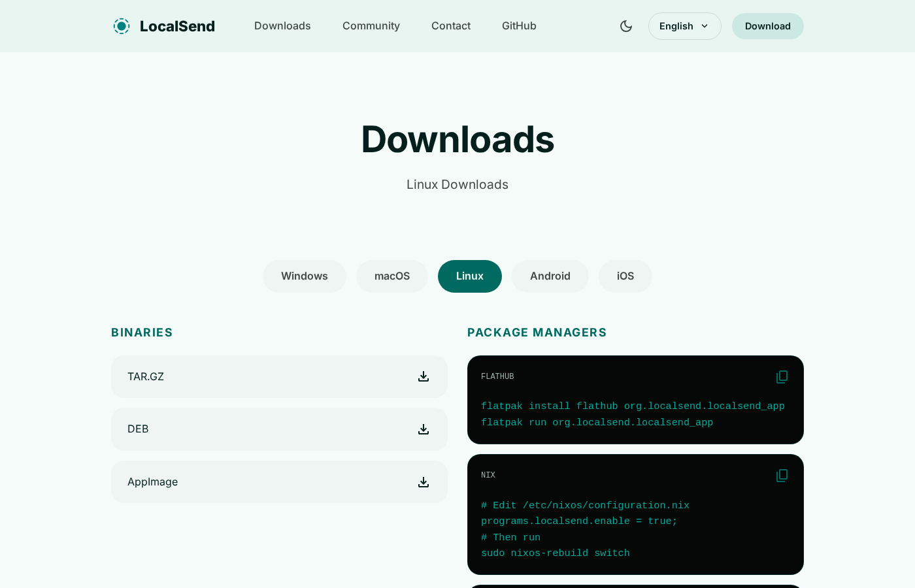
Task: Click the large Downloads page title
Action: tap(457, 139)
